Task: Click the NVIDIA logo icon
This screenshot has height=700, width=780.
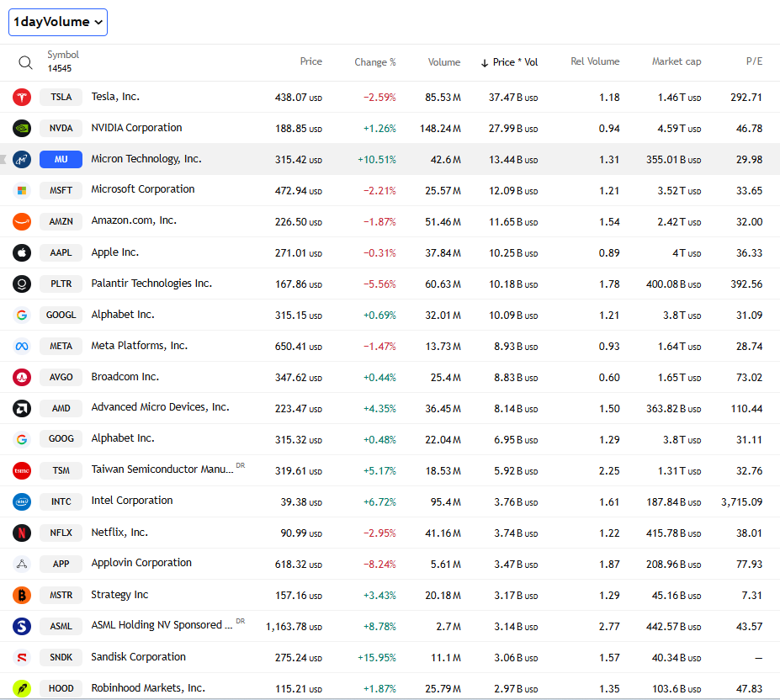Action: pos(22,129)
